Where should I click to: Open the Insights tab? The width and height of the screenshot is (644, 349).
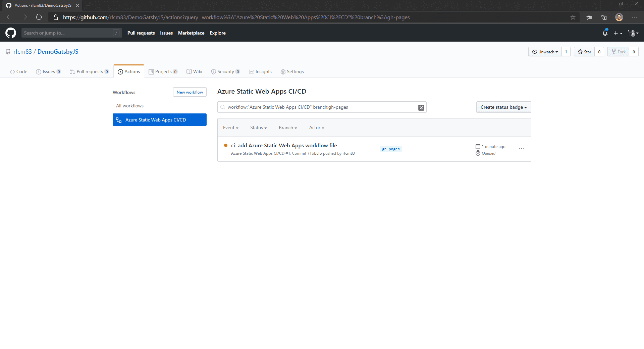[260, 71]
